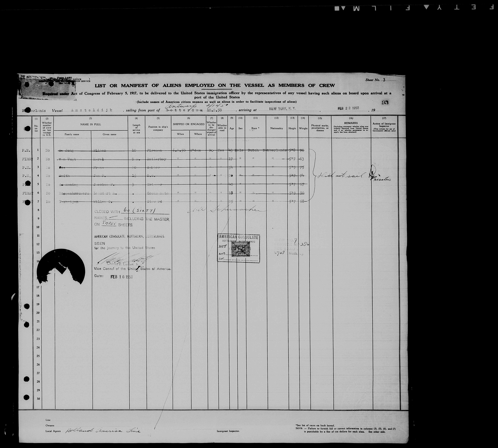
Task: Click the given name "Jan P." in row 4
Action: click(x=99, y=176)
